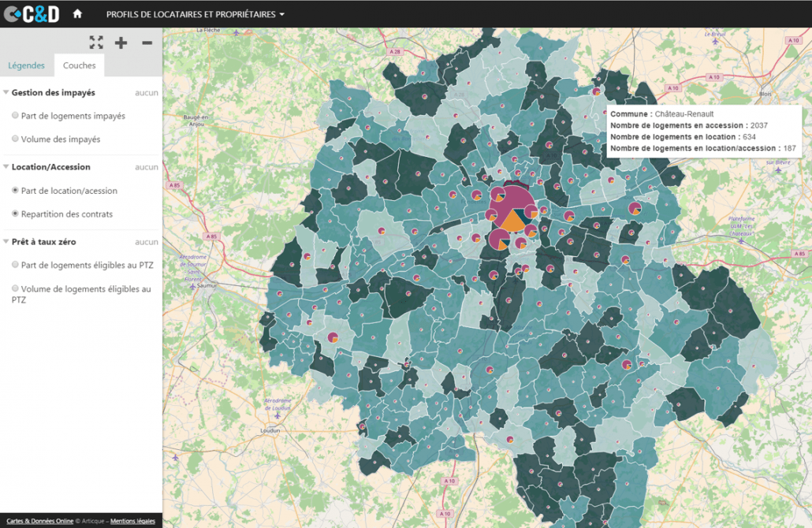Click the Loudun town label on the map
Screen dimensions: 812x528
[270, 430]
